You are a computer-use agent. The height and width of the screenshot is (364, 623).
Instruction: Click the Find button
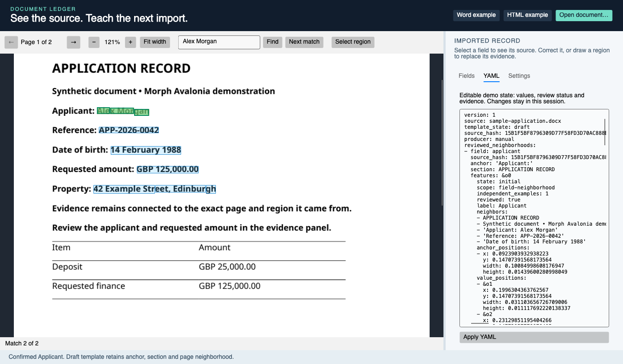click(x=273, y=42)
